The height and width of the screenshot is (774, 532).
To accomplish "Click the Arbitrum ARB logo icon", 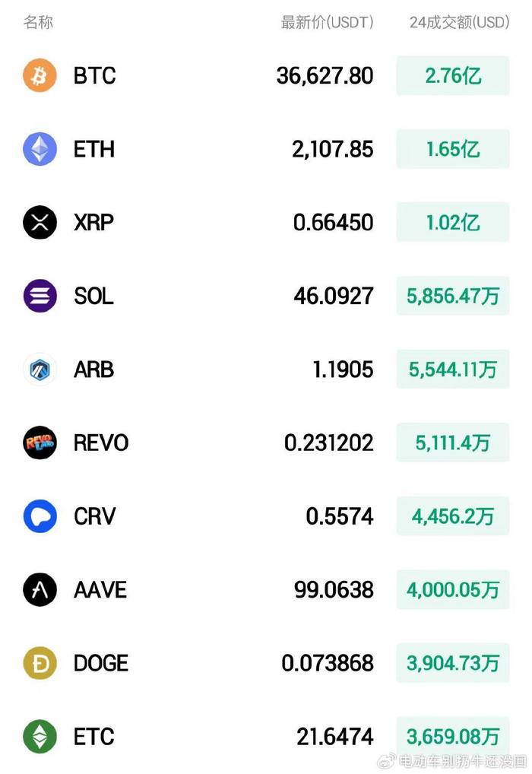I will point(40,370).
